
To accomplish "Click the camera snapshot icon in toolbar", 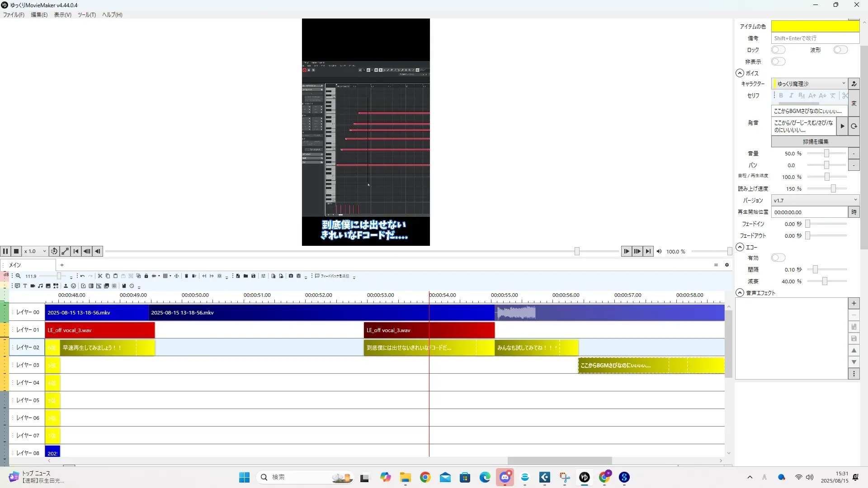I will (291, 276).
